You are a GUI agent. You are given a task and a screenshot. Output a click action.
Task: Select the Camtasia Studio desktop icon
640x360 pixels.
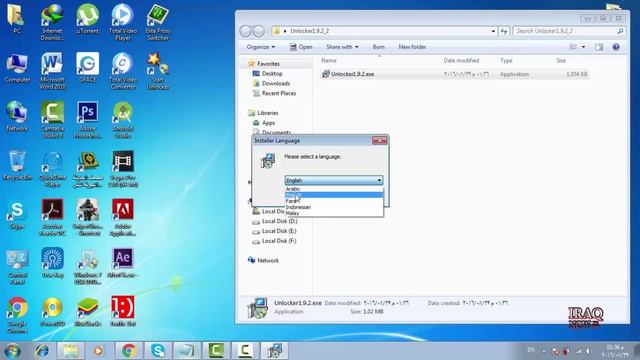[52, 120]
